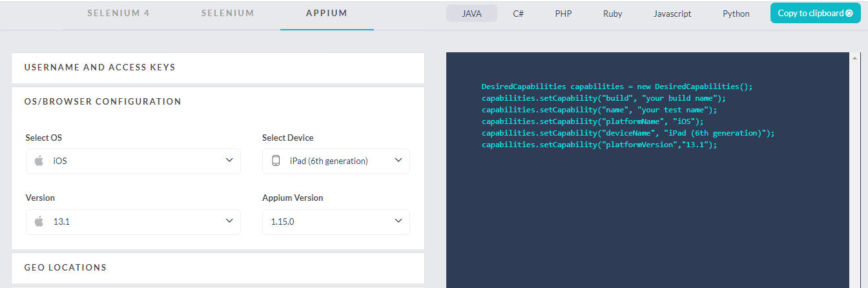Switch code to Python
The image size is (868, 288).
[x=736, y=14]
